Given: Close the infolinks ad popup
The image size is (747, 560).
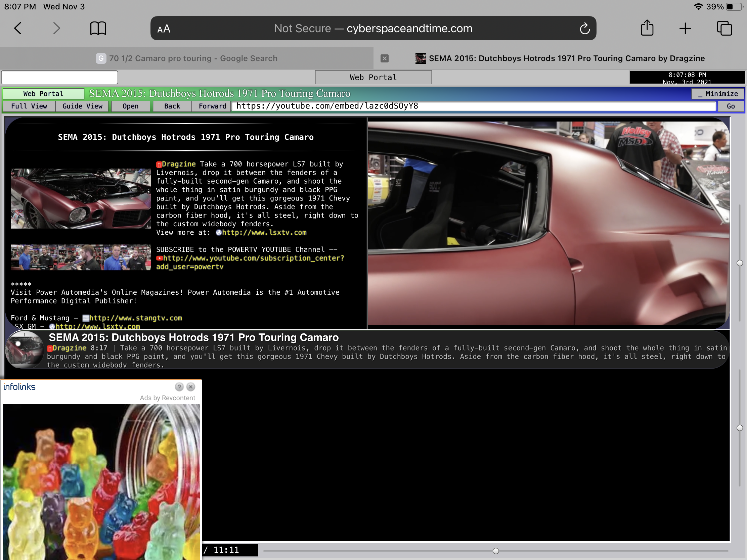Looking at the screenshot, I should tap(191, 387).
